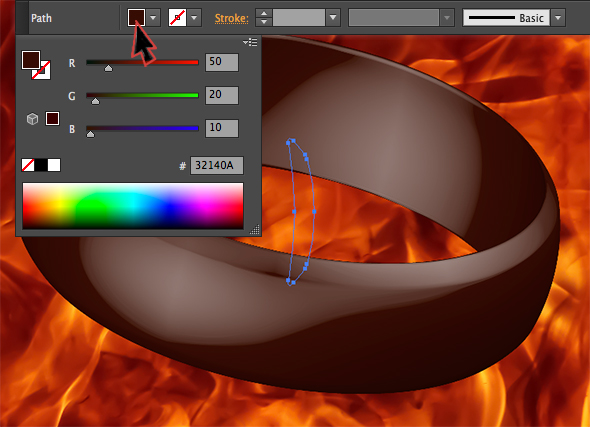Choose the black swatch in color panel
This screenshot has width=590, height=427.
41,165
